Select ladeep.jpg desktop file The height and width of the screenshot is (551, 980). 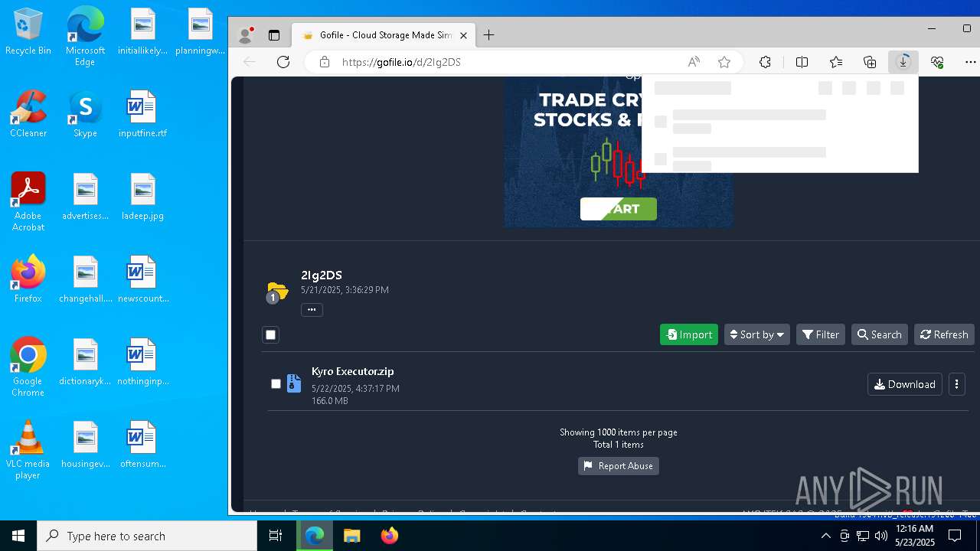[x=142, y=197]
